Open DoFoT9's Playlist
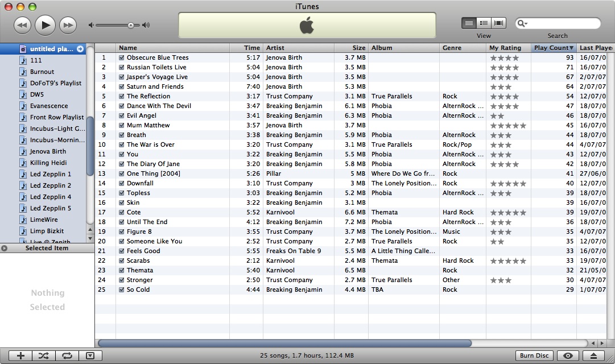Viewport: 615px width, 364px height. [56, 83]
